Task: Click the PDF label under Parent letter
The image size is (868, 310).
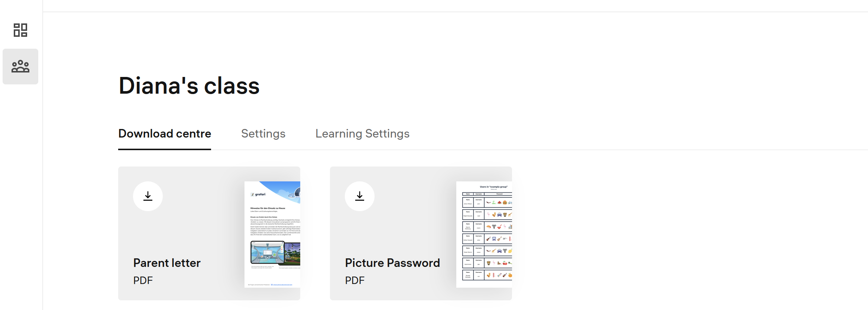Action: pyautogui.click(x=143, y=281)
